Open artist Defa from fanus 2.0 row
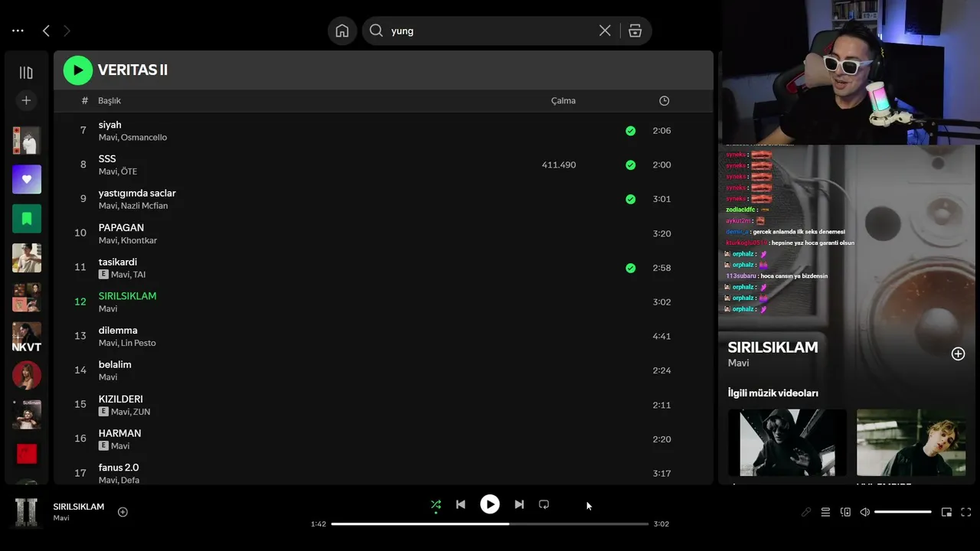The image size is (980, 551). [x=130, y=480]
